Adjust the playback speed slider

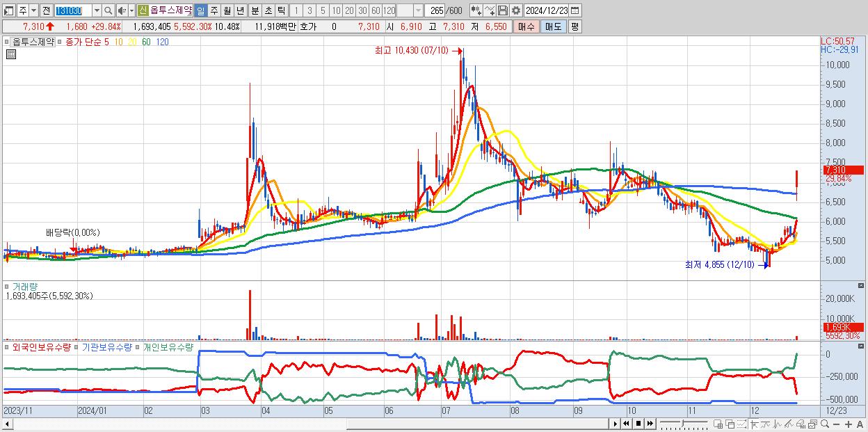tap(684, 424)
